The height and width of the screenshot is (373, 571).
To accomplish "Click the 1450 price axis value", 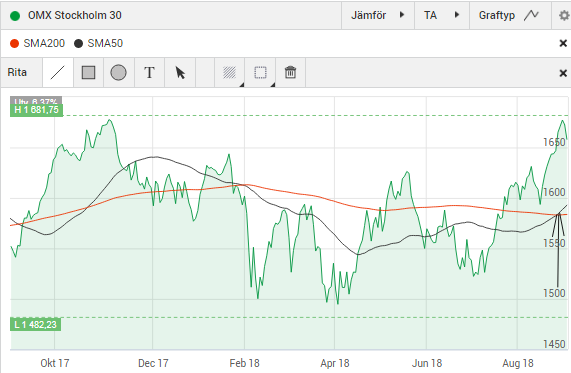I will point(554,344).
